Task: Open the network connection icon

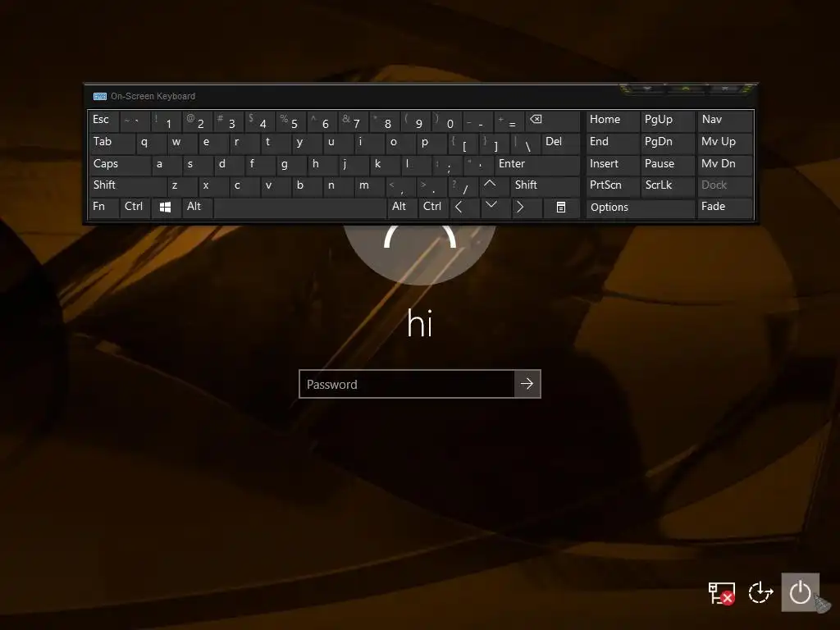Action: [x=721, y=593]
